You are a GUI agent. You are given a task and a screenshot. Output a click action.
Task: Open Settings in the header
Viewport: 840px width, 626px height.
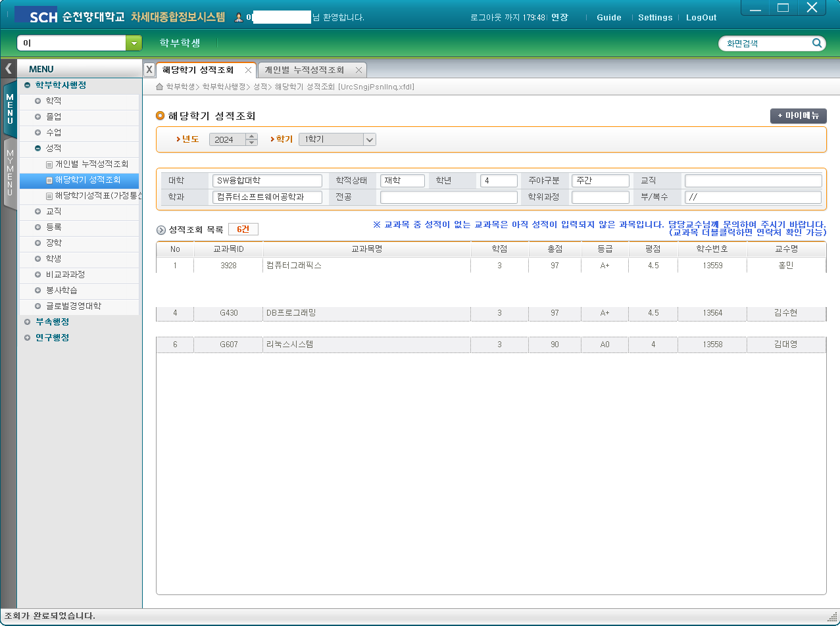click(x=655, y=18)
